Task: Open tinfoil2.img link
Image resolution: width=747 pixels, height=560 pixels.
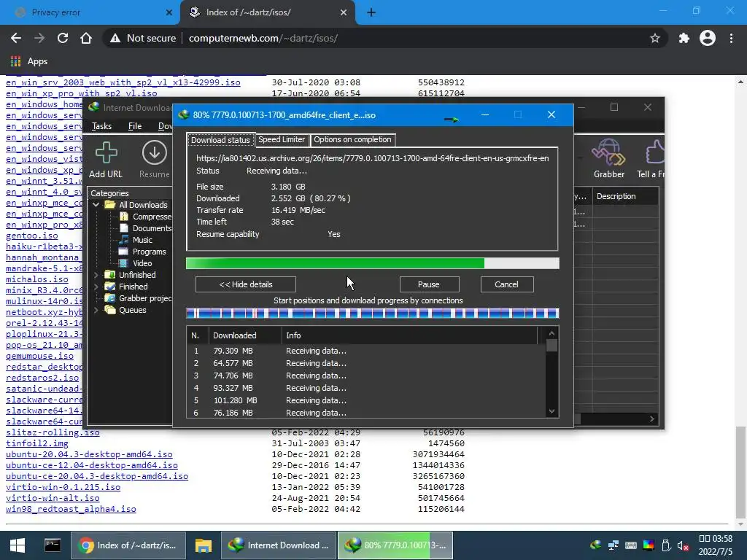Action: (37, 443)
